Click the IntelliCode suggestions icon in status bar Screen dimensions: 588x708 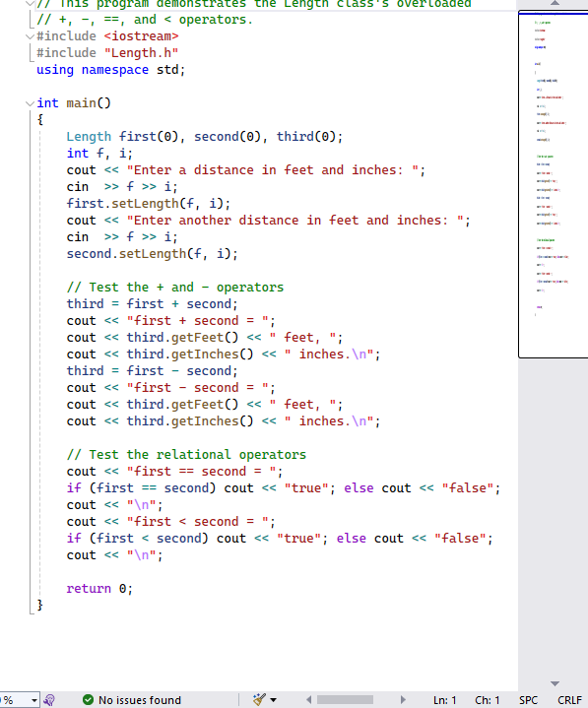[49, 700]
